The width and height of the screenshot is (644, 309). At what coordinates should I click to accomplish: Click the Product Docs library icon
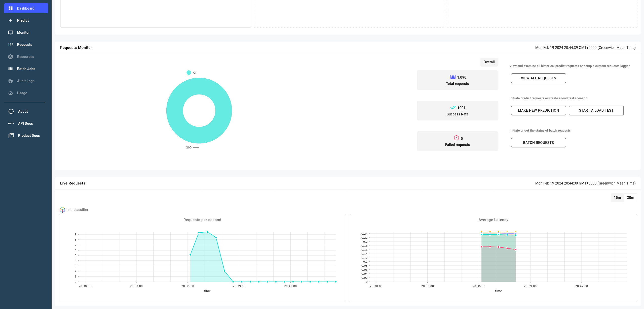click(x=11, y=136)
